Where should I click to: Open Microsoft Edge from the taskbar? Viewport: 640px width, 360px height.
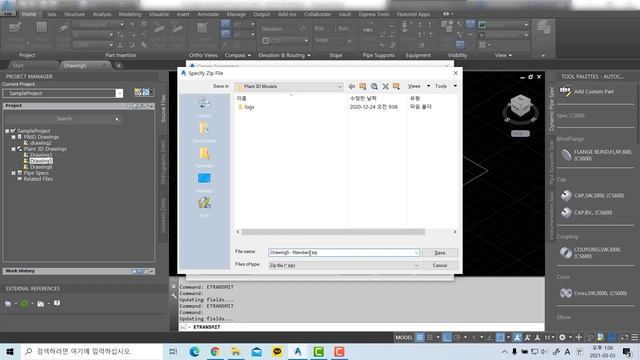click(x=194, y=351)
